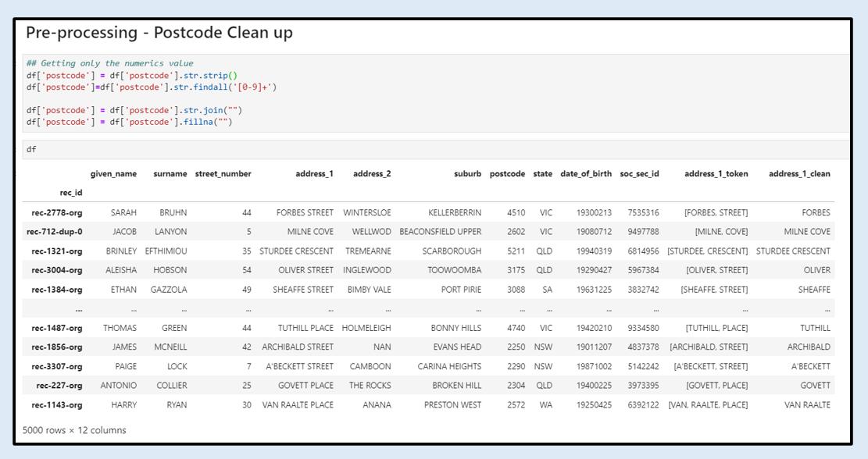Click the state value WA

(546, 405)
